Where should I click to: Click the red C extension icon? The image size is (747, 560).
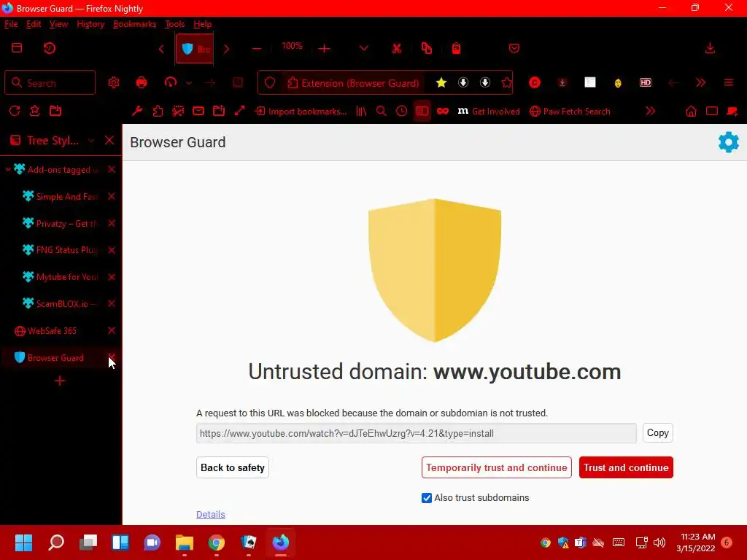(x=535, y=83)
